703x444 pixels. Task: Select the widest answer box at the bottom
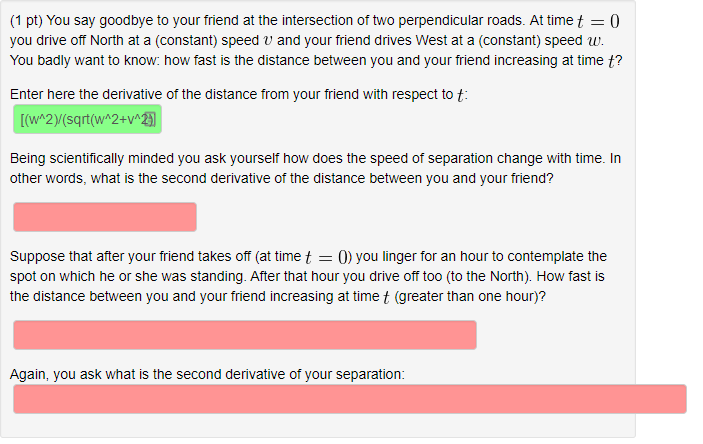[x=349, y=399]
